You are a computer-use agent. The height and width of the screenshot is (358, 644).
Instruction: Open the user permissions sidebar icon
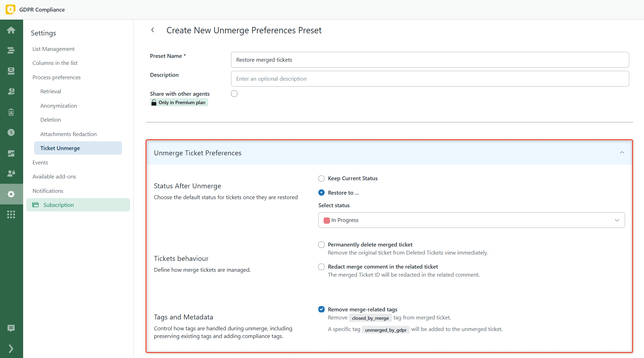(x=11, y=173)
